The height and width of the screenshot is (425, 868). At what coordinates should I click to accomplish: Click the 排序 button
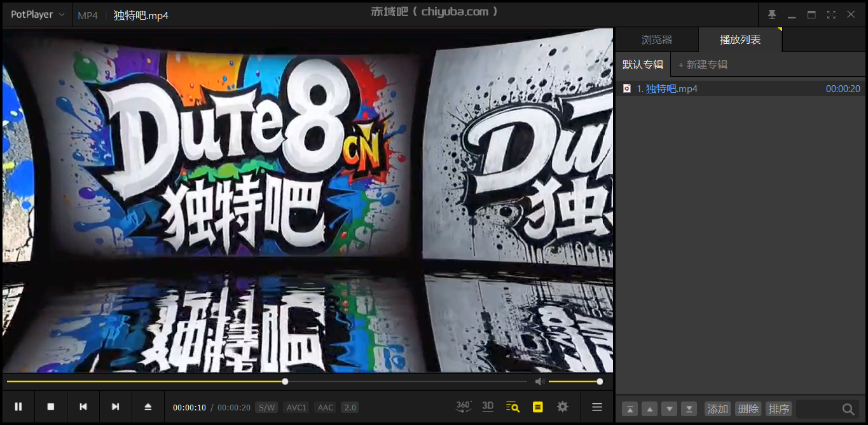pos(779,409)
